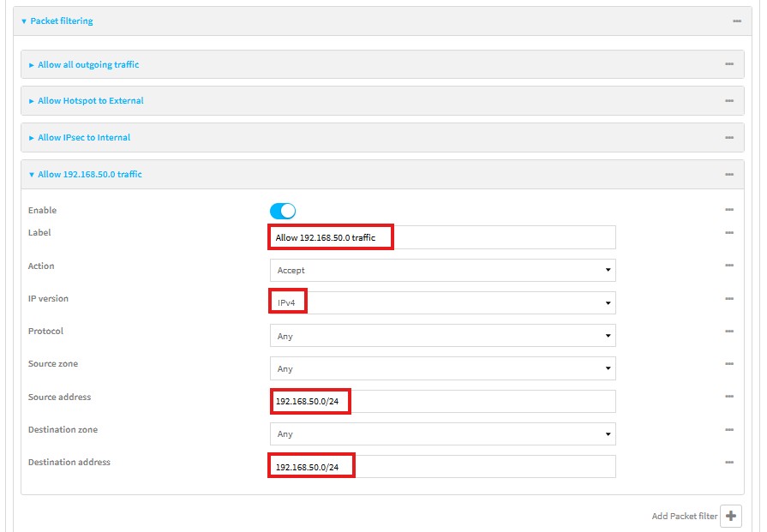The image size is (767, 532).
Task: Open the Source zone dropdown
Action: coord(442,368)
